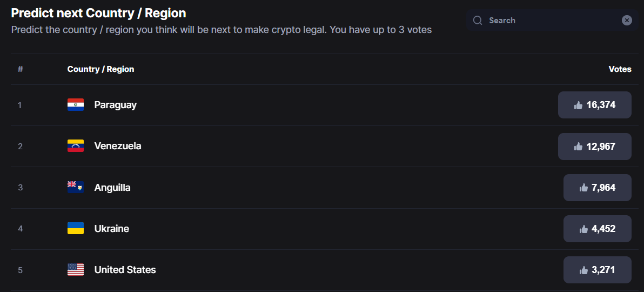This screenshot has width=644, height=292.
Task: Focus the Search input field
Action: (552, 20)
